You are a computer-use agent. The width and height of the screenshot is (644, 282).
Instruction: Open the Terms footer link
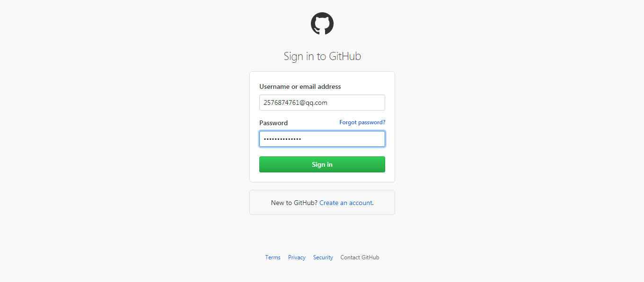(273, 257)
